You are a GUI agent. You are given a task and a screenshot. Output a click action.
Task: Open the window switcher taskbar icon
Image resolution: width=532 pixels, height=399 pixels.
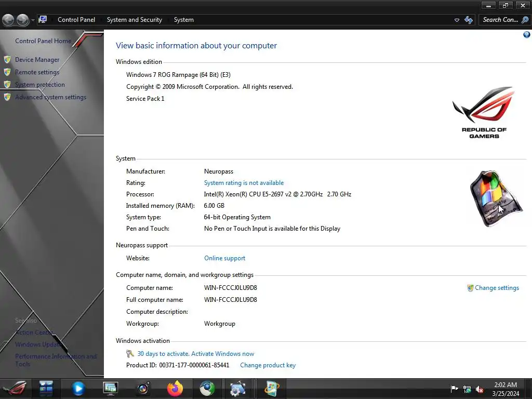tap(46, 389)
